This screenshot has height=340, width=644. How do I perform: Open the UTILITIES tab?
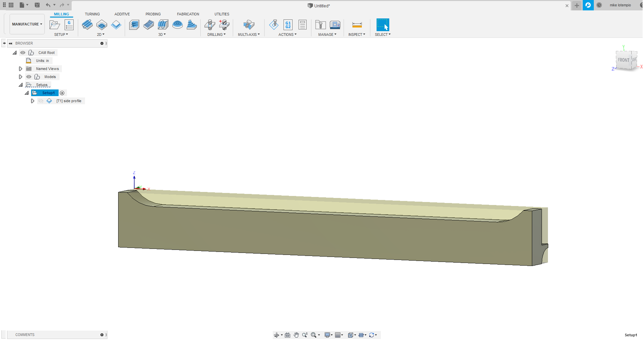point(222,14)
